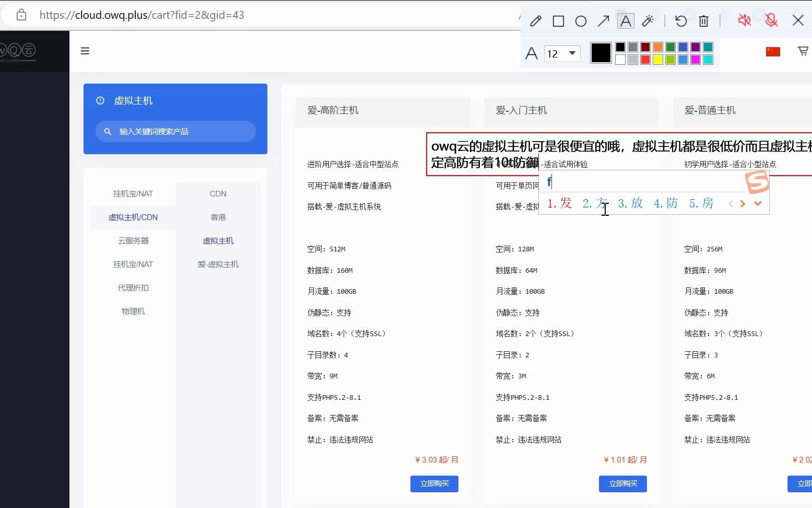Click the China flag language icon
Image resolution: width=812 pixels, height=508 pixels.
coord(773,51)
